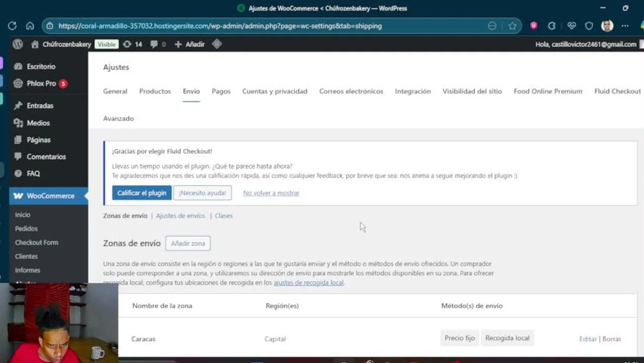
Task: Open Ajustes de envíos sub-section
Action: (x=180, y=216)
